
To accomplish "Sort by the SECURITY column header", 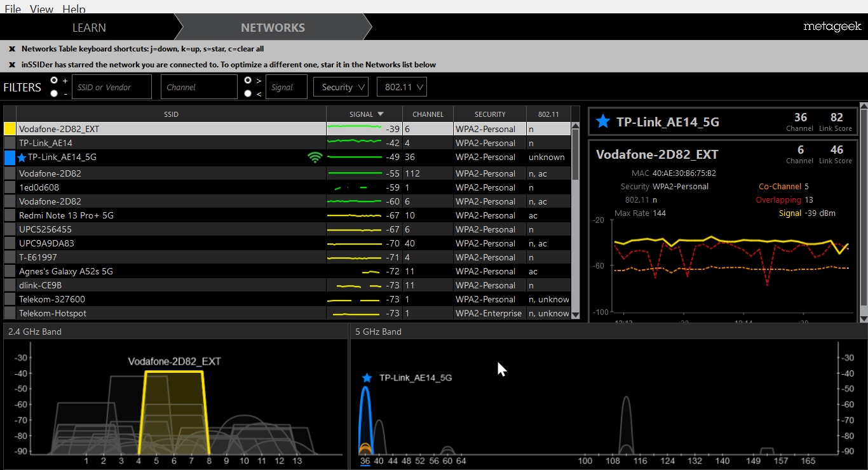I will tap(490, 114).
